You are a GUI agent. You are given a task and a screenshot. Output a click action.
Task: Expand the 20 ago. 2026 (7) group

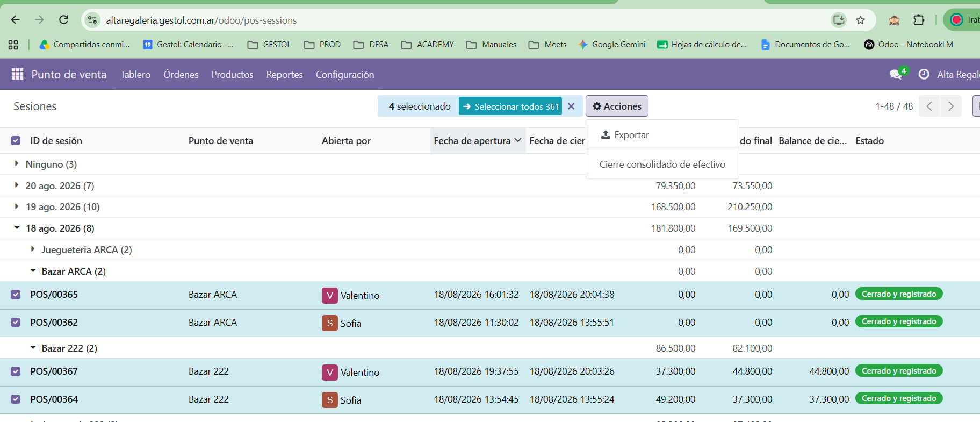(x=60, y=186)
